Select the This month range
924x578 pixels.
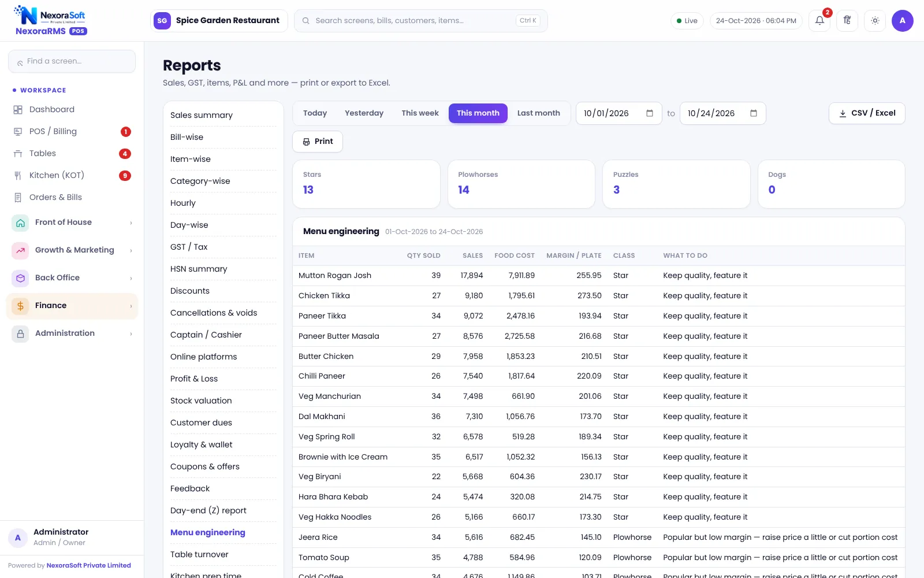coord(478,113)
